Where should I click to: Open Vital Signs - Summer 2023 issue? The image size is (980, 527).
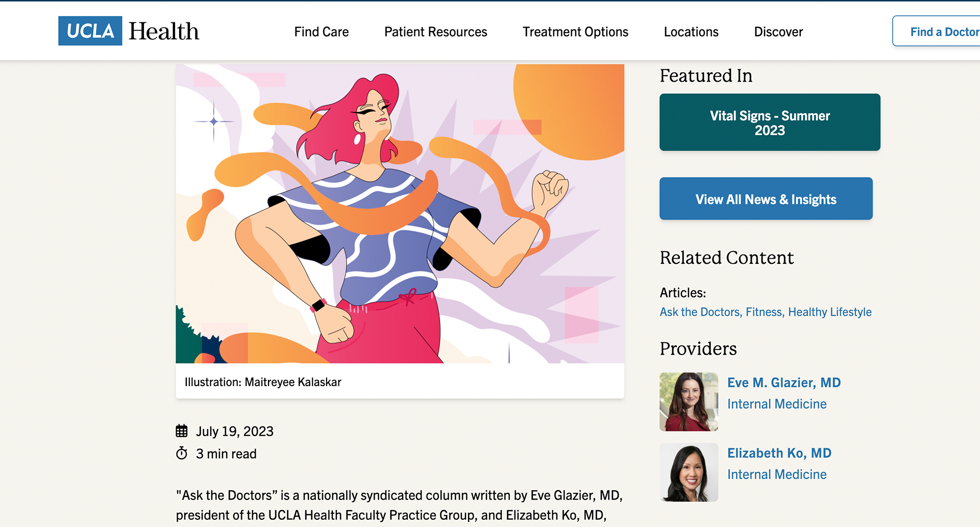click(769, 122)
